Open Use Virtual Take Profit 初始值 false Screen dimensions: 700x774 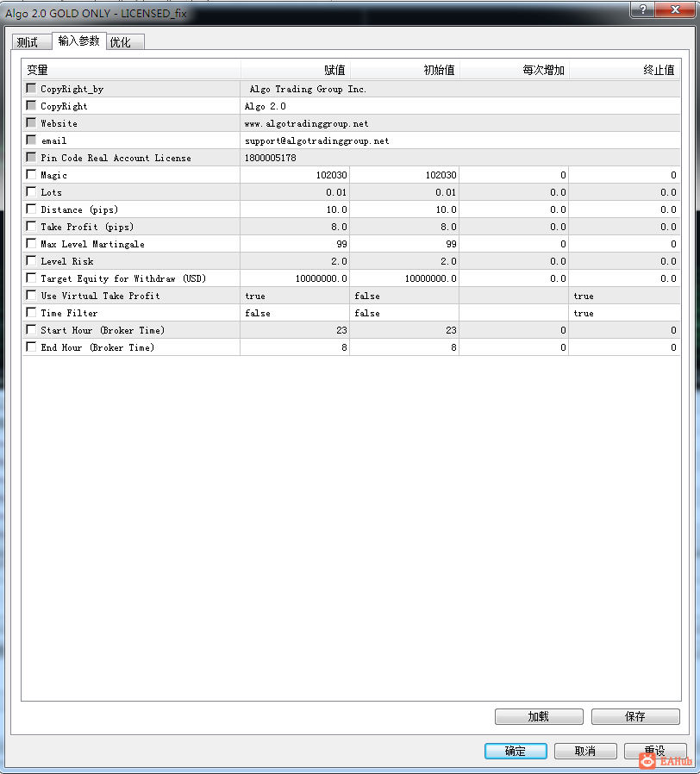click(405, 295)
